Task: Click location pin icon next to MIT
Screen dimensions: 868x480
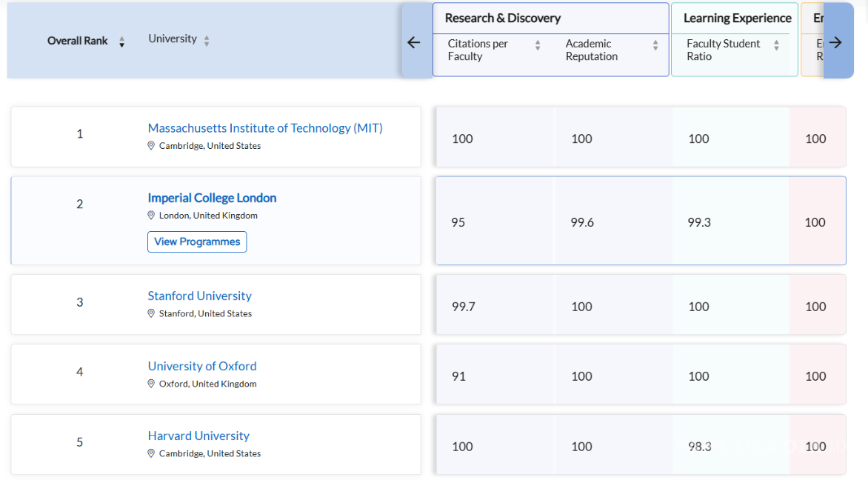Action: click(151, 146)
